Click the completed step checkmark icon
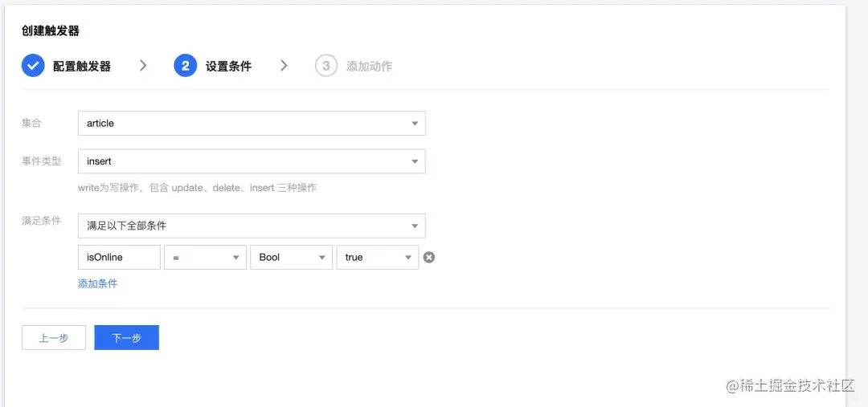Screen dimensions: 868x407 point(33,66)
